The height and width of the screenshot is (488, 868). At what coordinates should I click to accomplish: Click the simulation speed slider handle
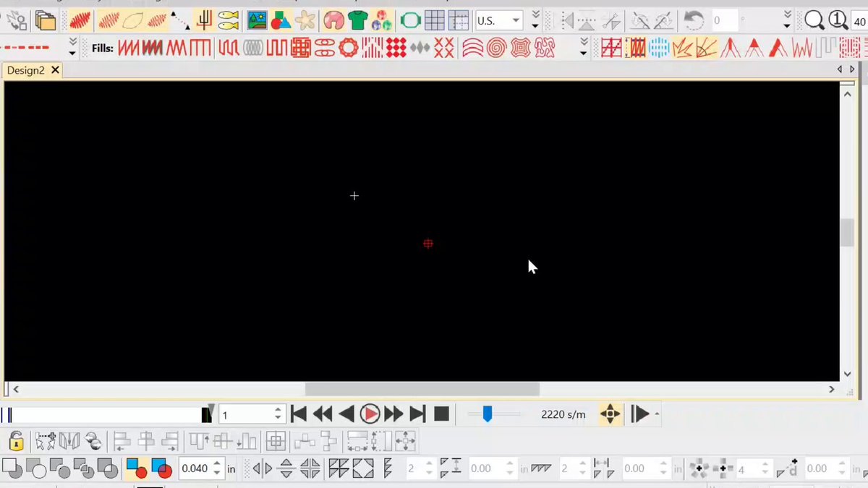pos(488,414)
